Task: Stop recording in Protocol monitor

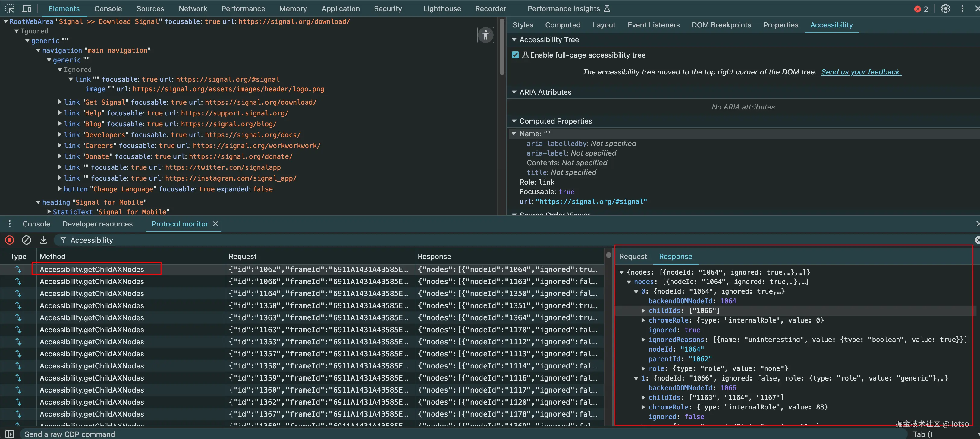Action: point(10,240)
